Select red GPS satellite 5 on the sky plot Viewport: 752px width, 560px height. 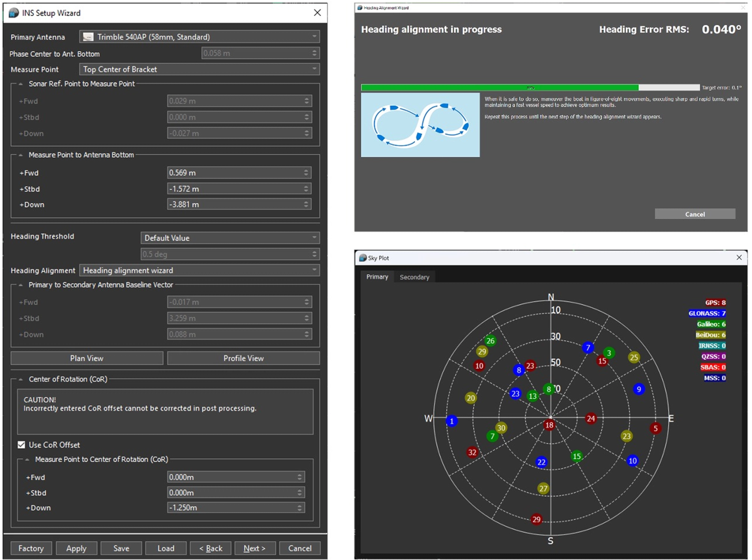(655, 428)
